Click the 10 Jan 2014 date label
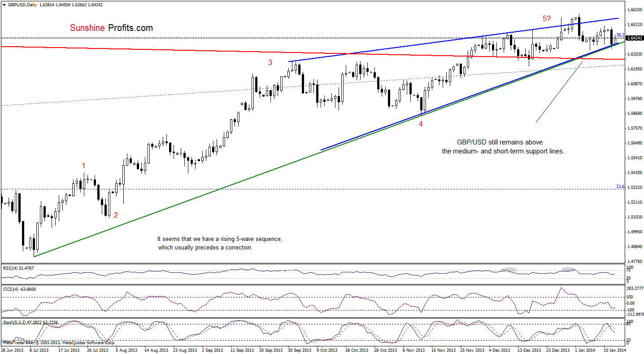644x354 pixels. tap(615, 350)
